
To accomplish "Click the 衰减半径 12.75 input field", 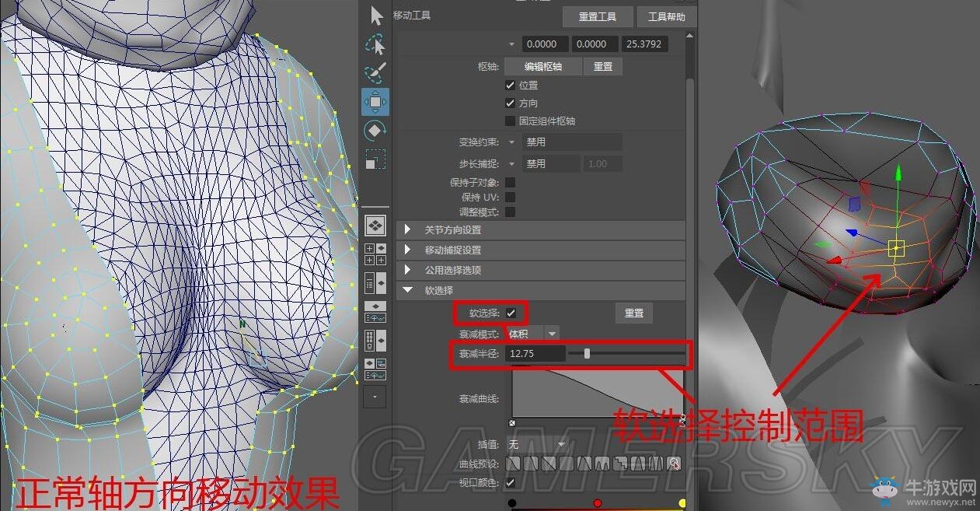I will 535,353.
